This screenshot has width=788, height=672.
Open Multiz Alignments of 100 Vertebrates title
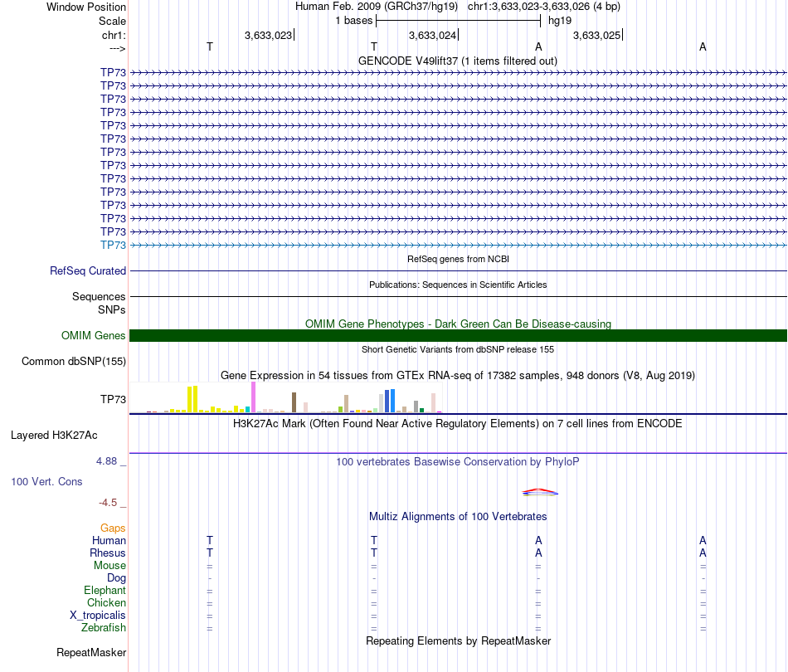tap(458, 517)
